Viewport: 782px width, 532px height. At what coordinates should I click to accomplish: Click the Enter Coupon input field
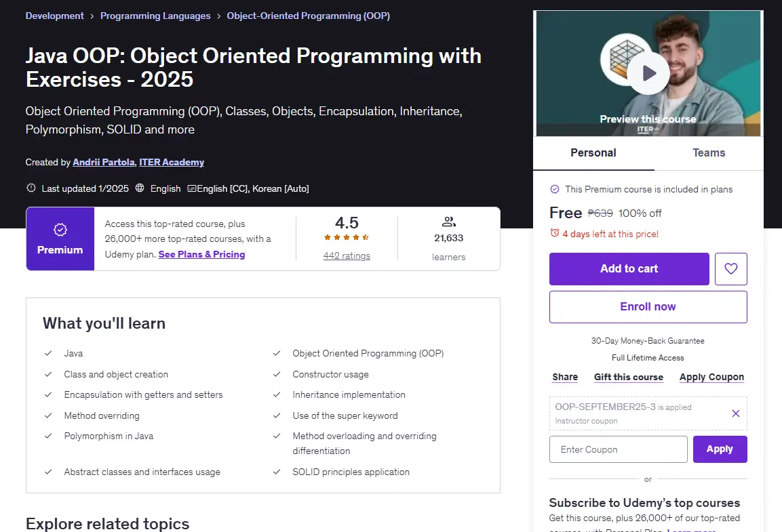(619, 449)
